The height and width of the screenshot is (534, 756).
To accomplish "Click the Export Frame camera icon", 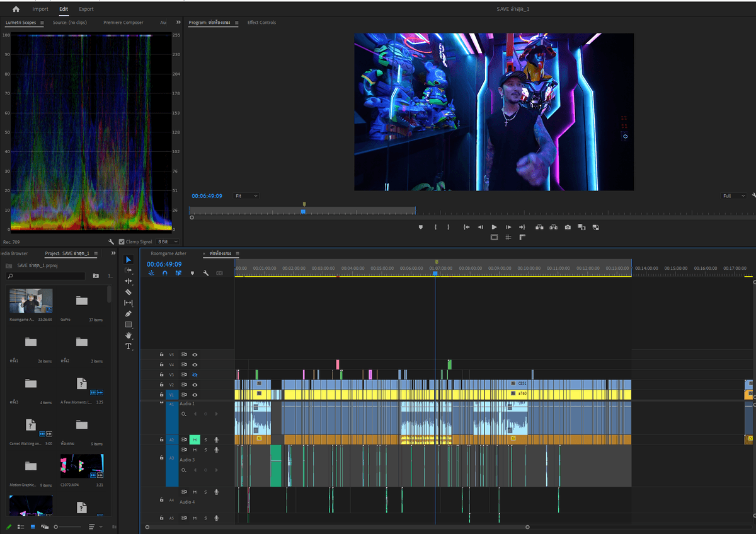I will click(x=568, y=227).
